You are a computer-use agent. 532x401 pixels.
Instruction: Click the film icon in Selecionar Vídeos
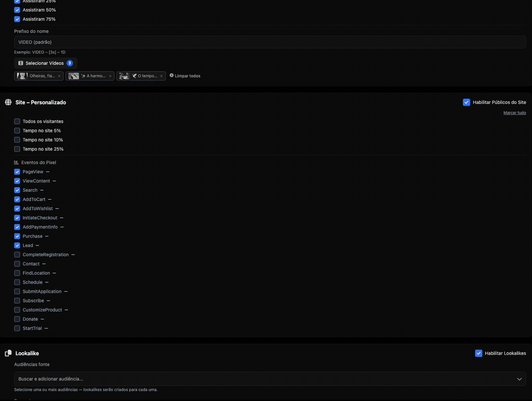[21, 63]
